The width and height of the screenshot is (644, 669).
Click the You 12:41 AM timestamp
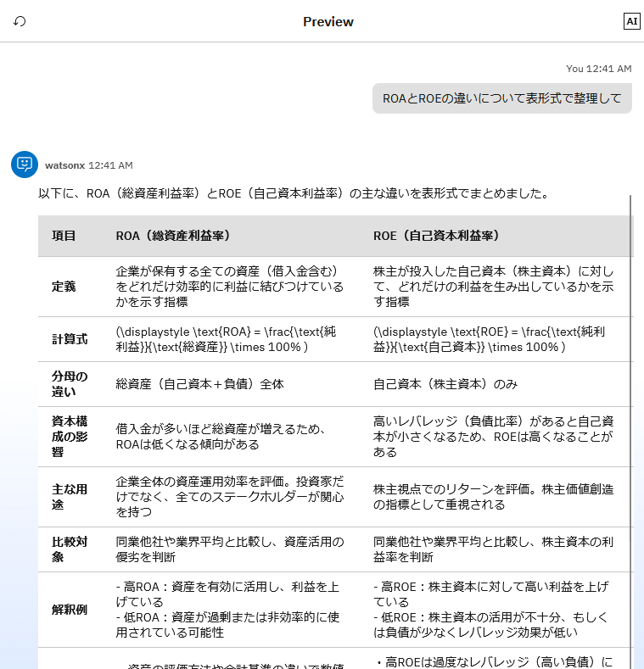click(x=598, y=69)
